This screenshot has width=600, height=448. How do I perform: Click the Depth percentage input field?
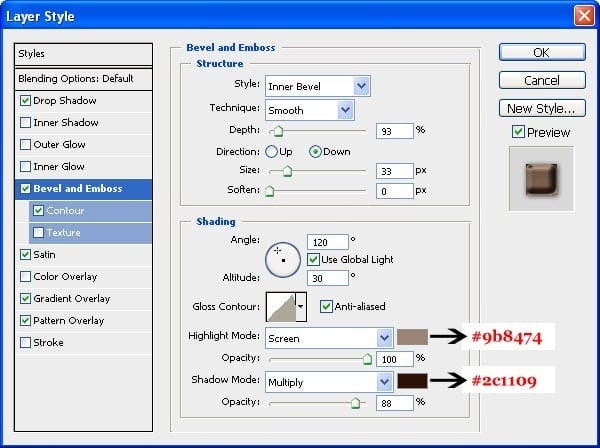(x=395, y=131)
